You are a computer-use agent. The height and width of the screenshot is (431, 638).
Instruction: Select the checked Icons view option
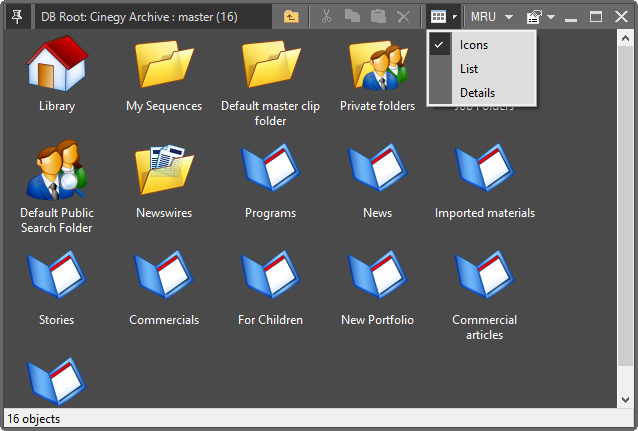click(474, 45)
